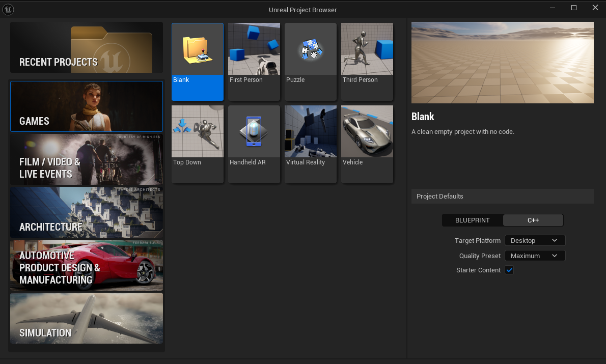606x364 pixels.
Task: Open the Recent Projects category
Action: [87, 47]
